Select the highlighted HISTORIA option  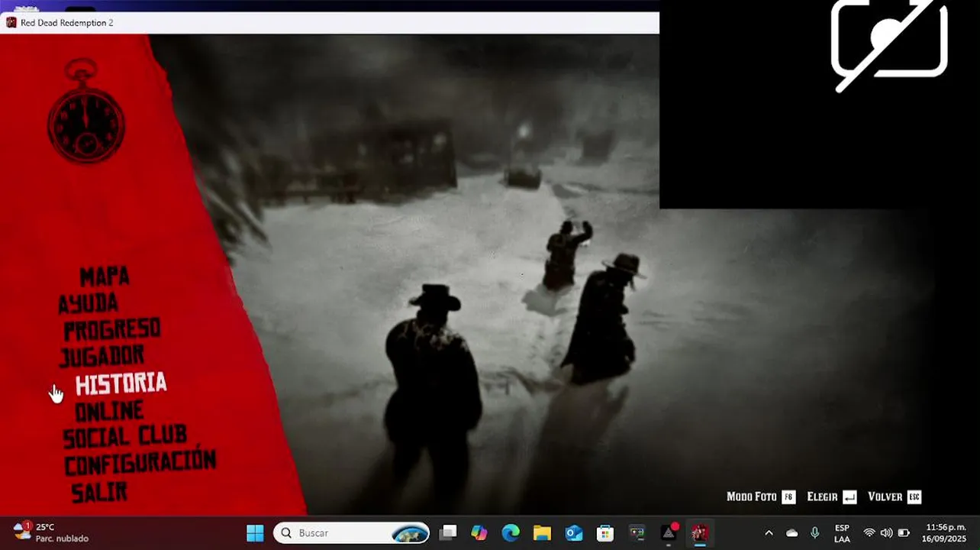[x=121, y=383]
